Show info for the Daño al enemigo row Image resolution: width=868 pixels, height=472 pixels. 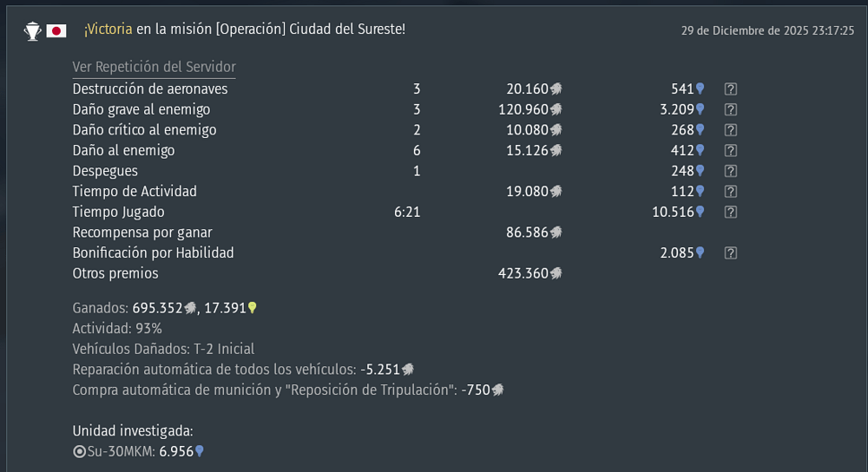[x=731, y=150]
